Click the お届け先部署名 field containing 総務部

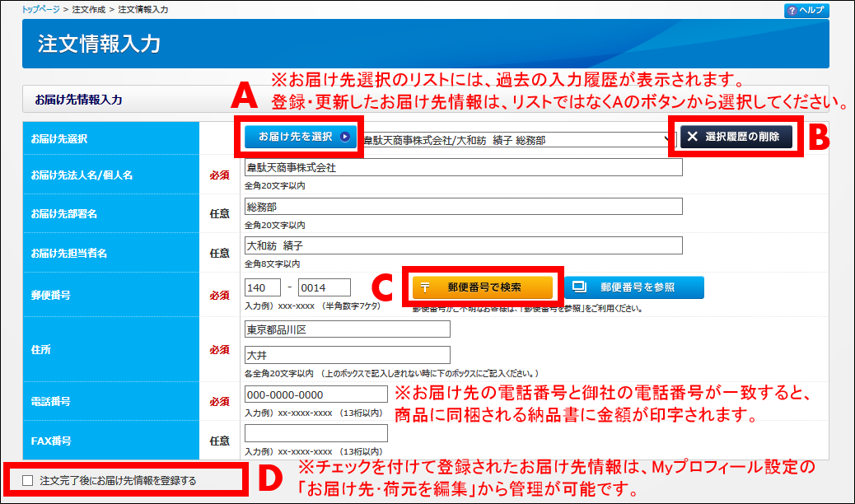[x=464, y=207]
